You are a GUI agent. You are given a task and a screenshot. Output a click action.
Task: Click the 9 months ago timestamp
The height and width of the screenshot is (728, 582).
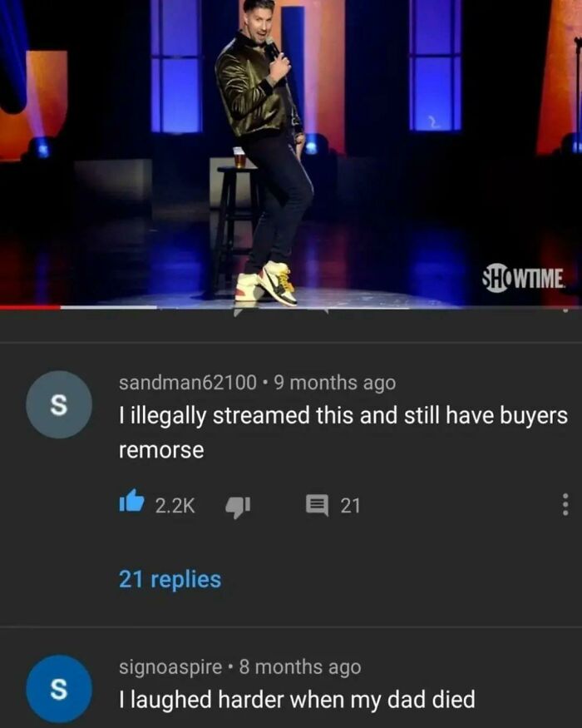click(335, 383)
